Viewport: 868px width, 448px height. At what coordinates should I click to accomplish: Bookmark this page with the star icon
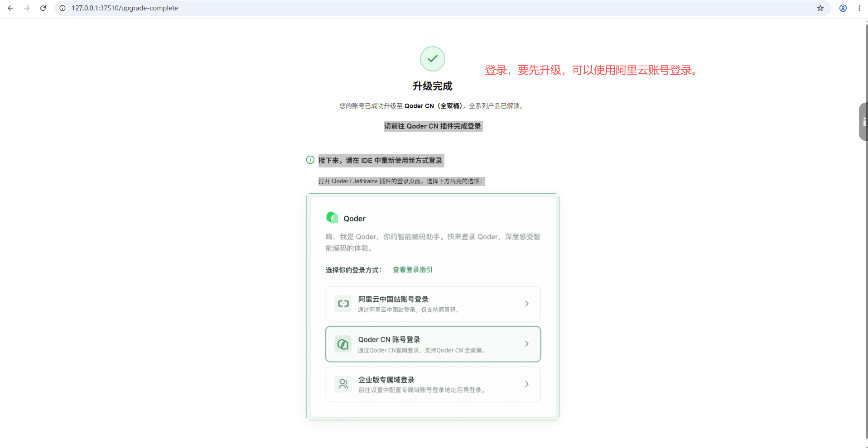coord(820,8)
